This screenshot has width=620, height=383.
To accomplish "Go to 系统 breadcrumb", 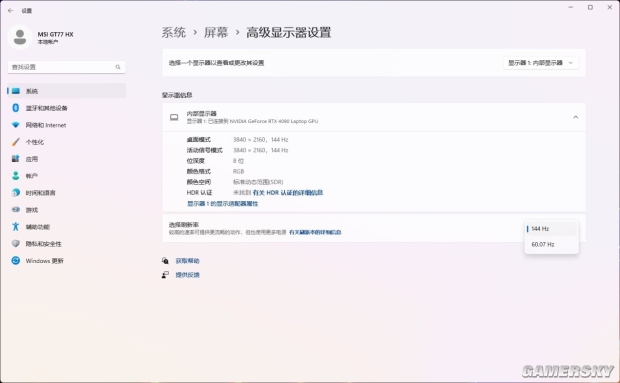I will click(174, 32).
